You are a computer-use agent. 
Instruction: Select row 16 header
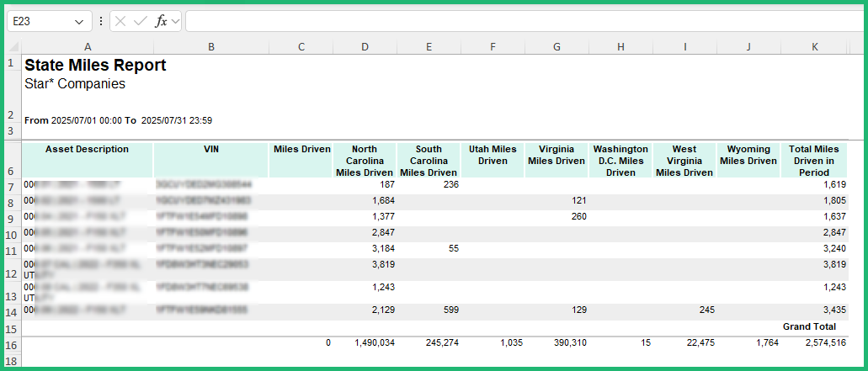11,344
